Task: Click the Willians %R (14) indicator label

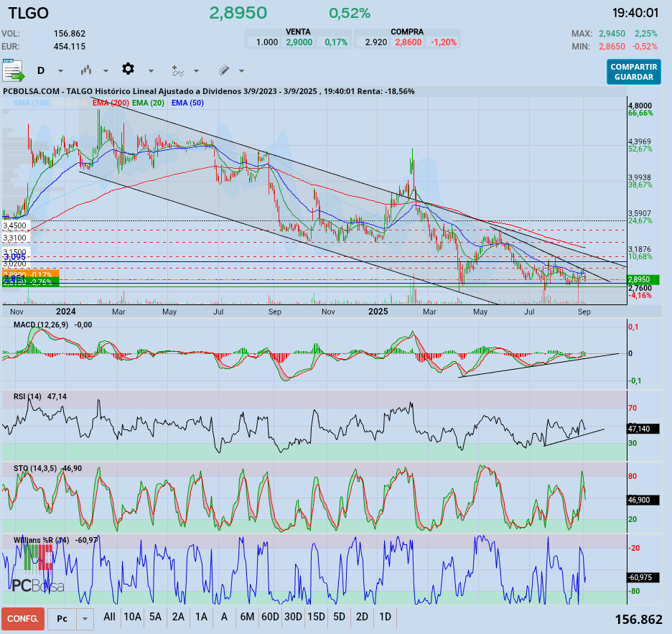Action: coord(41,540)
